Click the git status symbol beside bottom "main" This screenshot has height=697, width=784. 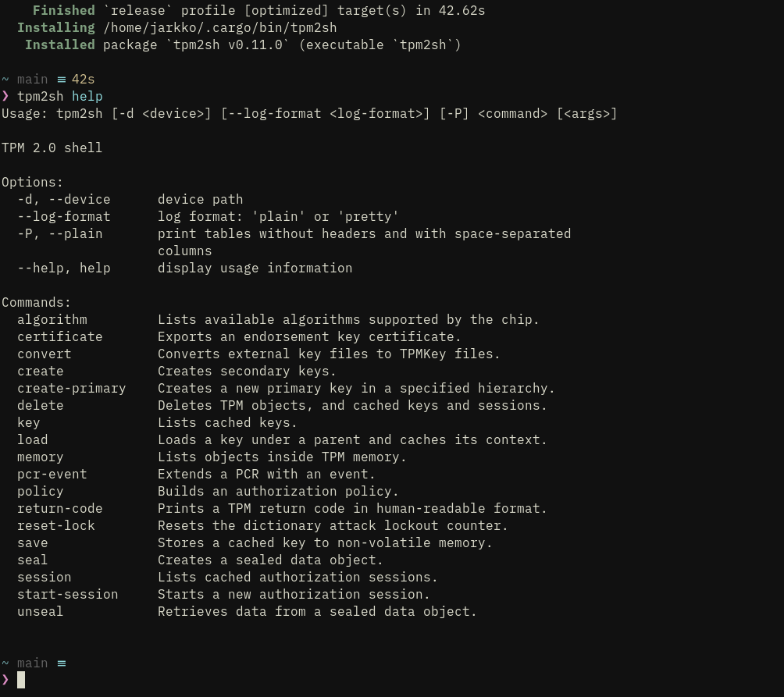(x=62, y=663)
